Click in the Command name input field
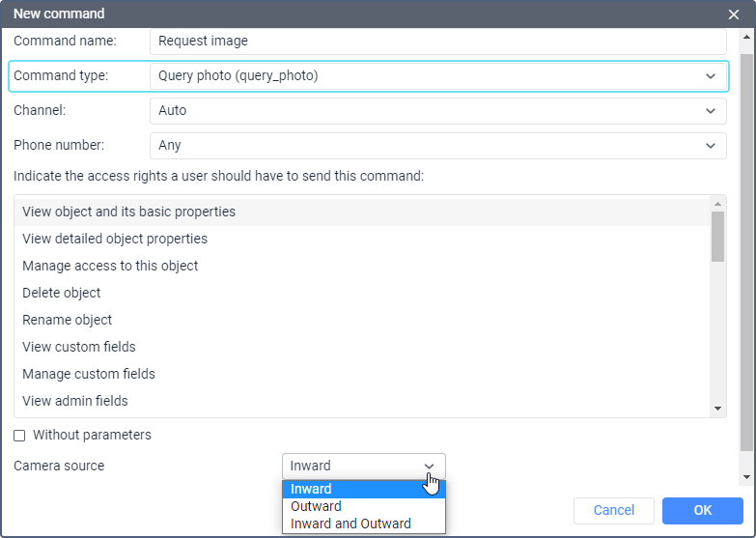The height and width of the screenshot is (538, 756). point(437,41)
